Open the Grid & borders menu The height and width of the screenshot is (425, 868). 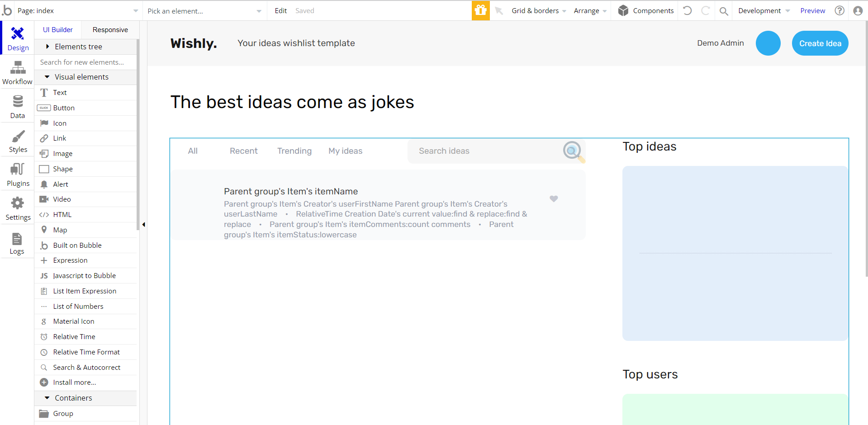(538, 10)
